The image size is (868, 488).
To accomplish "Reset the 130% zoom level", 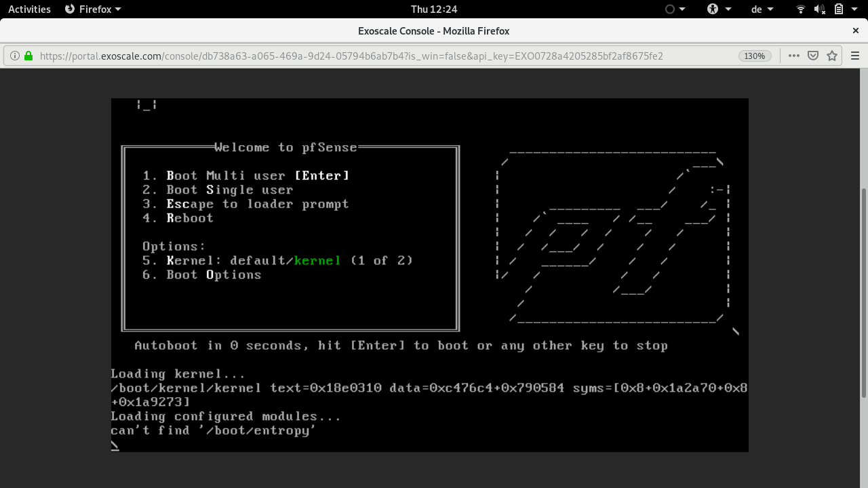I will pos(754,56).
